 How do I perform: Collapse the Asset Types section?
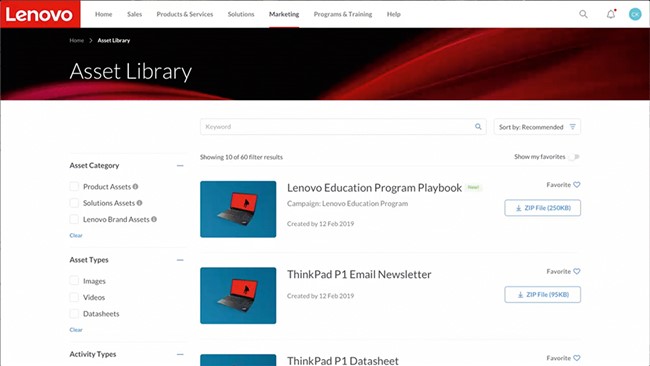(180, 260)
